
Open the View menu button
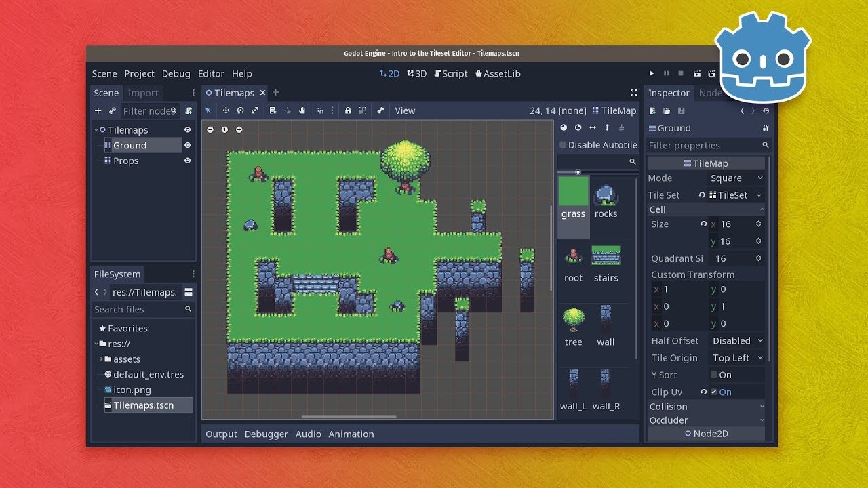point(405,110)
